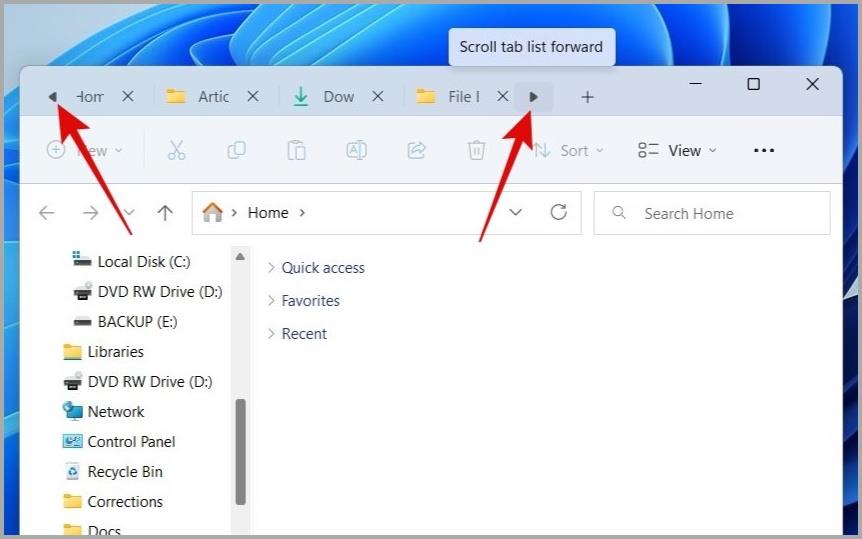This screenshot has width=862, height=539.
Task: Expand the Favorites group
Action: point(271,301)
